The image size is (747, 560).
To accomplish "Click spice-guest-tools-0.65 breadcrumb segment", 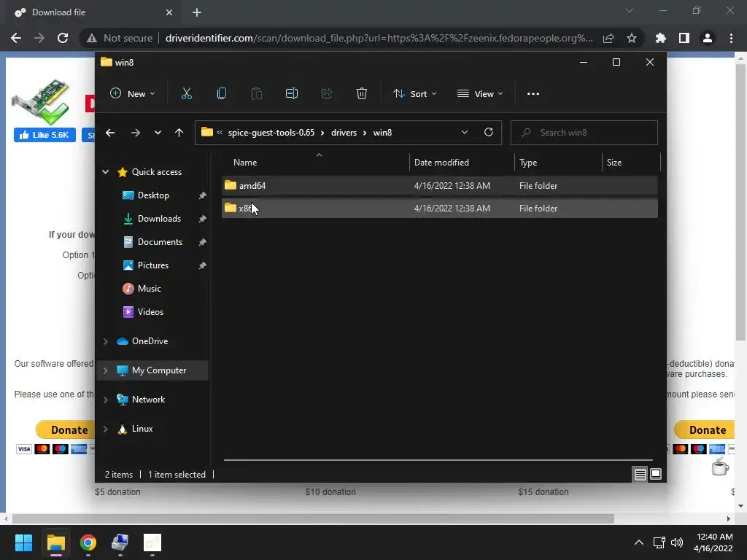I will [x=271, y=133].
